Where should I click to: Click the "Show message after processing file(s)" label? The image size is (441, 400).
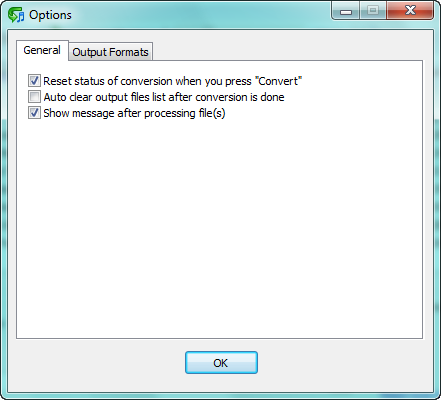pyautogui.click(x=134, y=113)
